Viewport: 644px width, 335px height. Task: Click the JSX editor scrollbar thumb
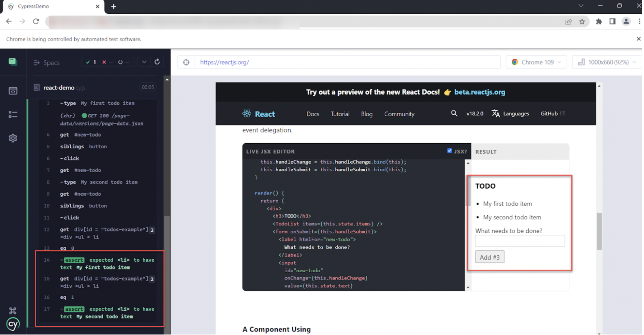tap(468, 190)
